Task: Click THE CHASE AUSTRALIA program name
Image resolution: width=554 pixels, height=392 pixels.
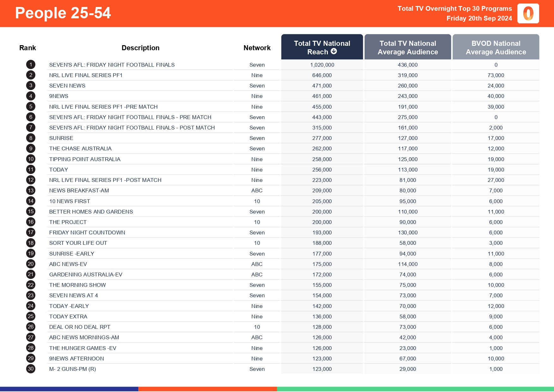Action: pyautogui.click(x=80, y=148)
